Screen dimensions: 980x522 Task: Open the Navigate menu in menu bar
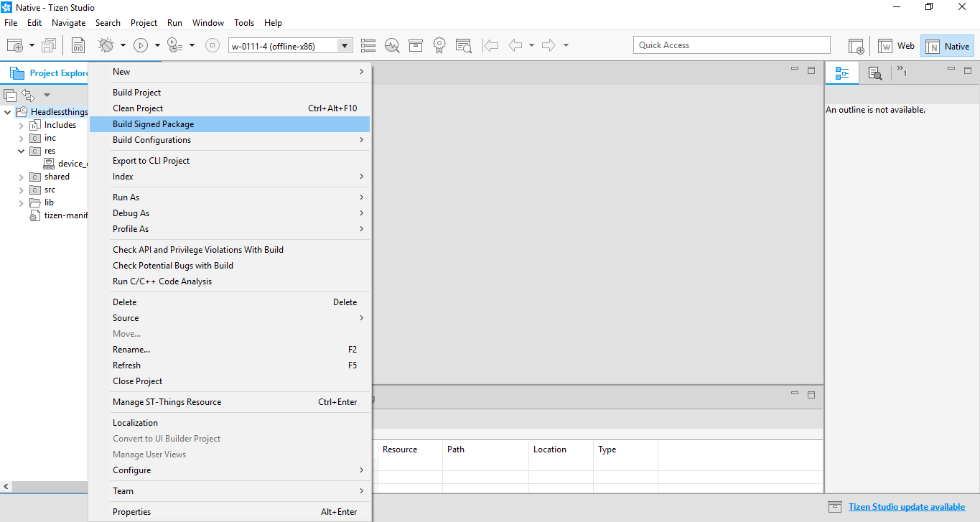[68, 22]
